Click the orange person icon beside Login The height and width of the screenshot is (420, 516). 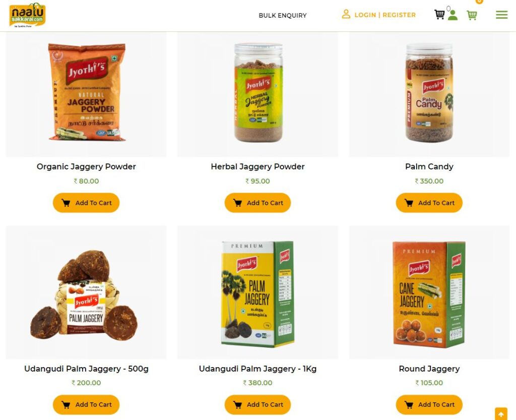(x=346, y=14)
